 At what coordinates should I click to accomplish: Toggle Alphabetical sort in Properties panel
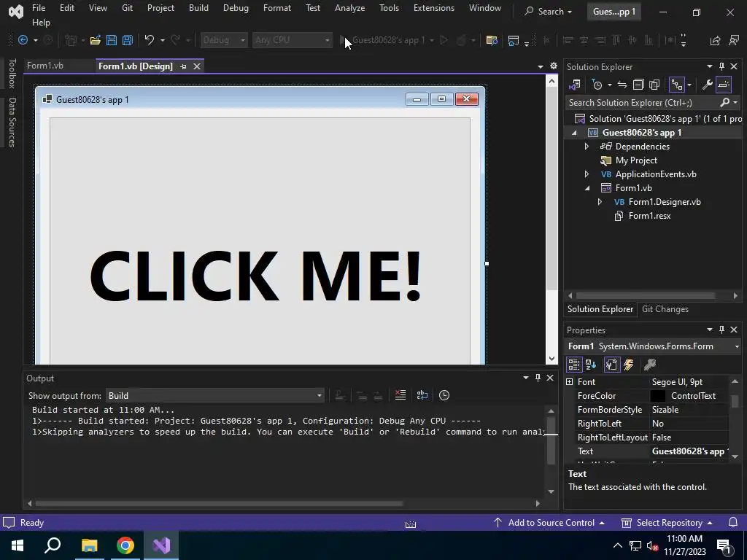point(591,365)
